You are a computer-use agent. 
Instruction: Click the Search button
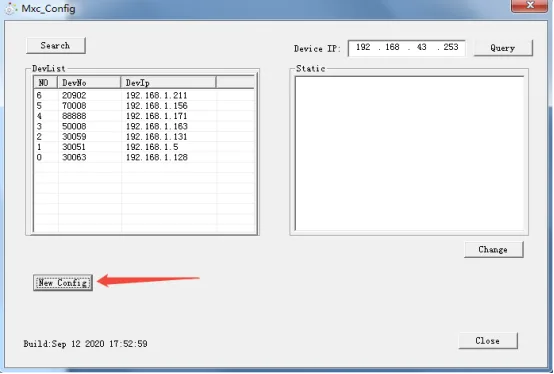coord(56,46)
